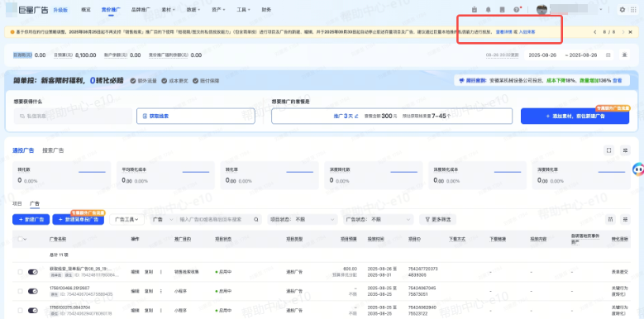Open 查看详情 link in the banner
The height and width of the screenshot is (319, 644).
click(503, 31)
